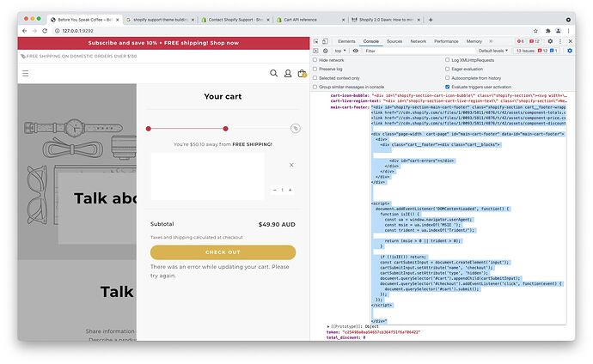The height and width of the screenshot is (364, 593).
Task: Open a new browser tab
Action: point(431,20)
